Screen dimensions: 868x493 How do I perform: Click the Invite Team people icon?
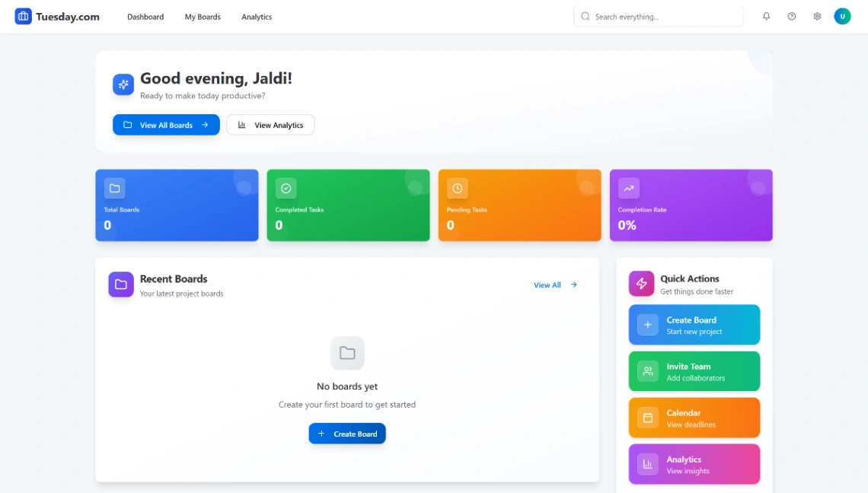click(x=647, y=371)
